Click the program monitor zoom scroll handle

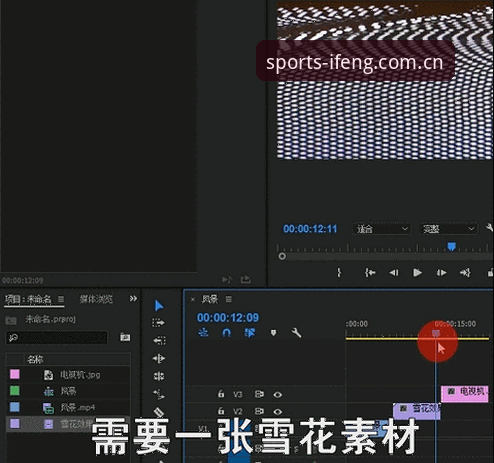pos(282,256)
